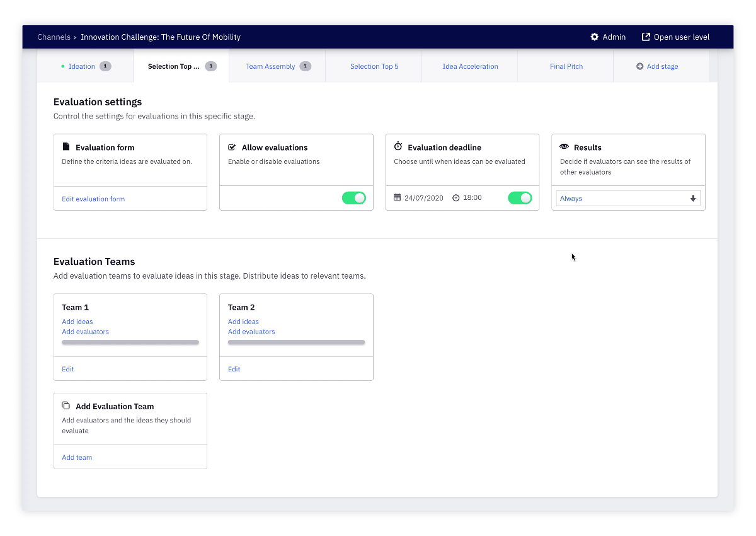Click Edit evaluation form link
The width and height of the screenshot is (756, 536).
point(93,199)
